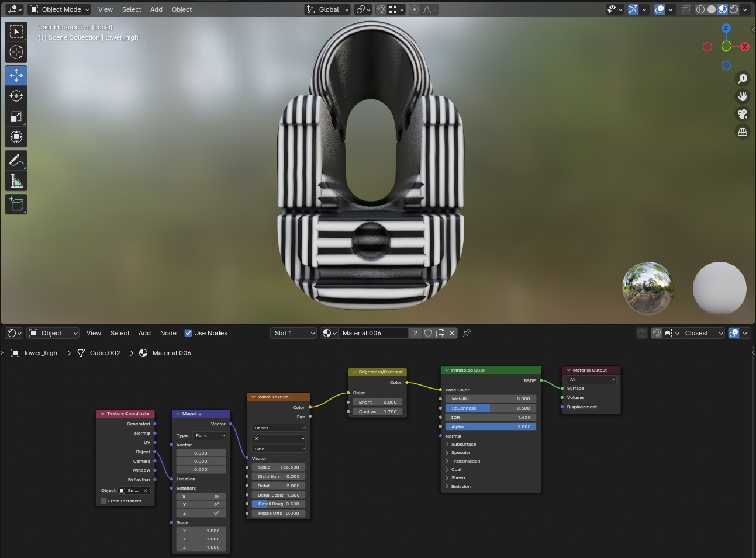Click the Roughness slider in Principled BSDF
The image size is (756, 558).
[491, 408]
